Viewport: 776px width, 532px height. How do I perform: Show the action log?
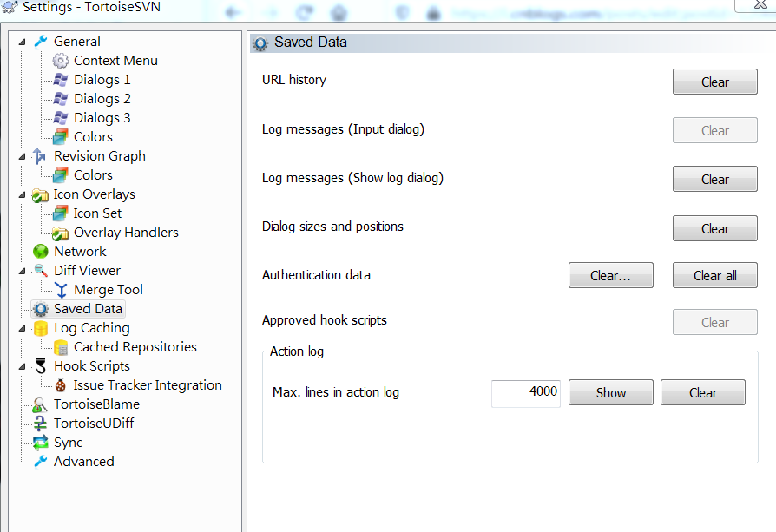pos(611,392)
